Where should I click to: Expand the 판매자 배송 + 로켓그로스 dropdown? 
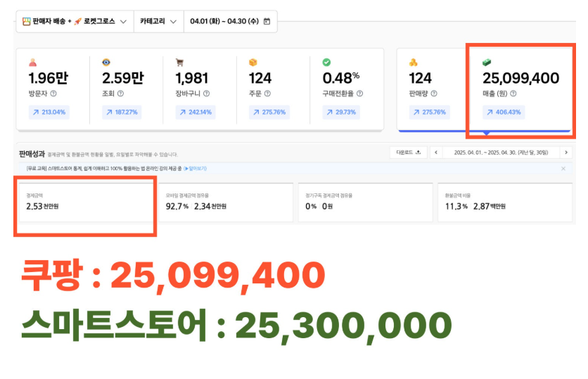coord(74,22)
